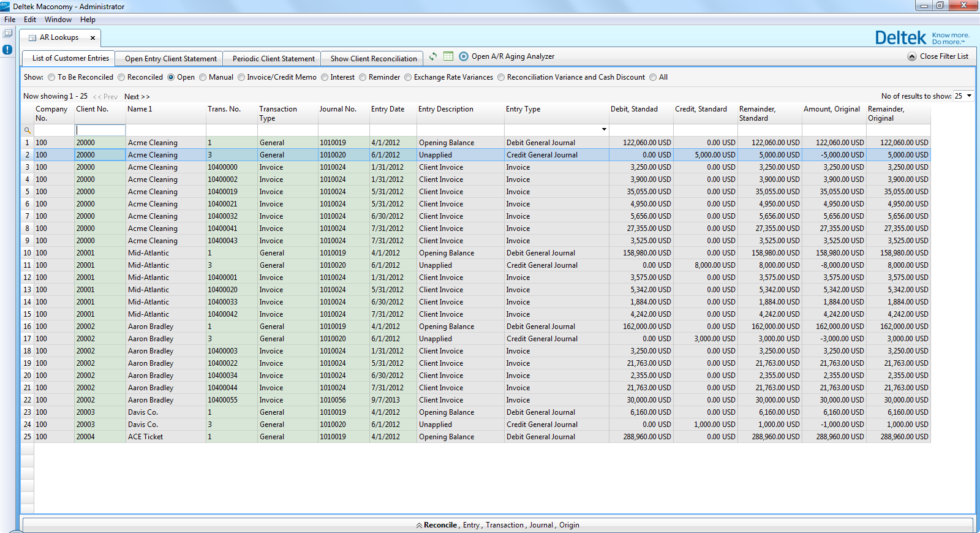
Task: Click the refresh icon in the toolbar
Action: (x=433, y=56)
